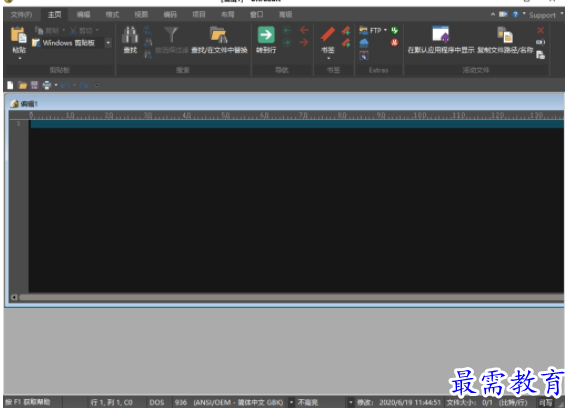Click line 1 in the editor area

coord(297,124)
